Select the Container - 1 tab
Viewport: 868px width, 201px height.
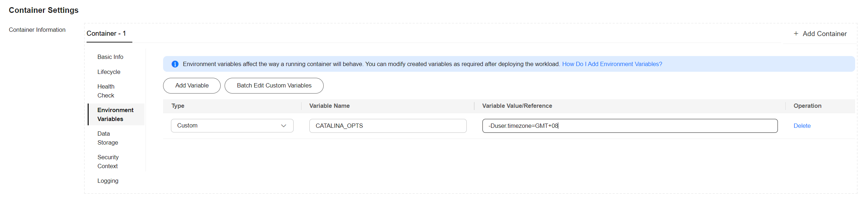pos(106,34)
